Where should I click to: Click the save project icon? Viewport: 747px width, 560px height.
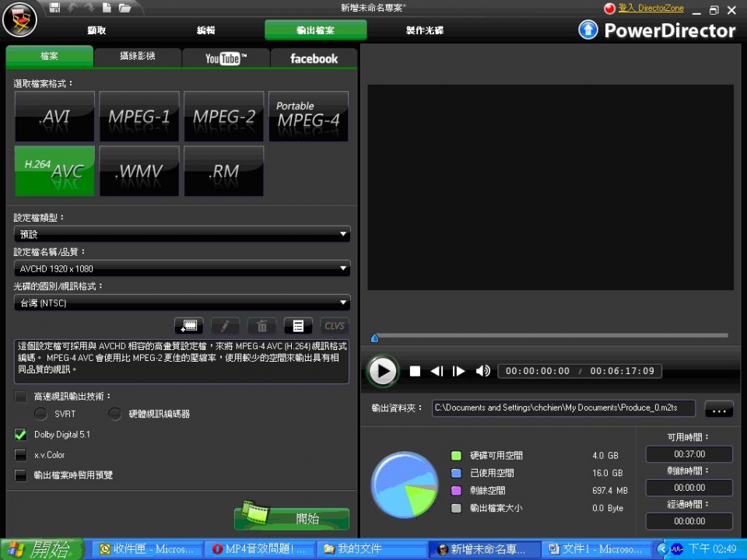[54, 8]
